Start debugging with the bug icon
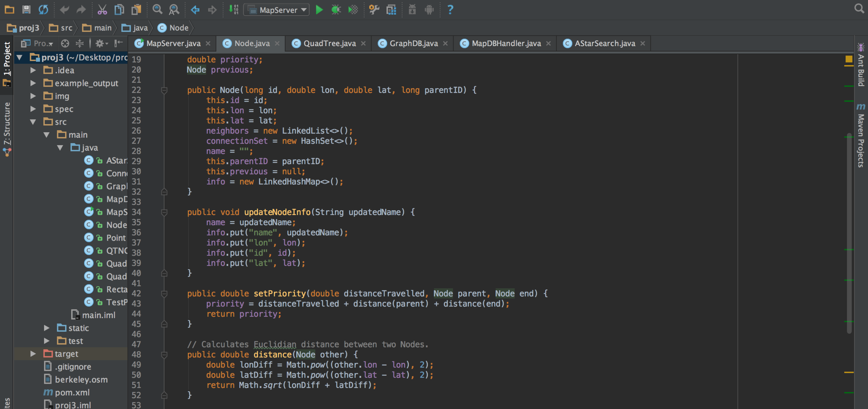This screenshot has width=868, height=409. 336,10
